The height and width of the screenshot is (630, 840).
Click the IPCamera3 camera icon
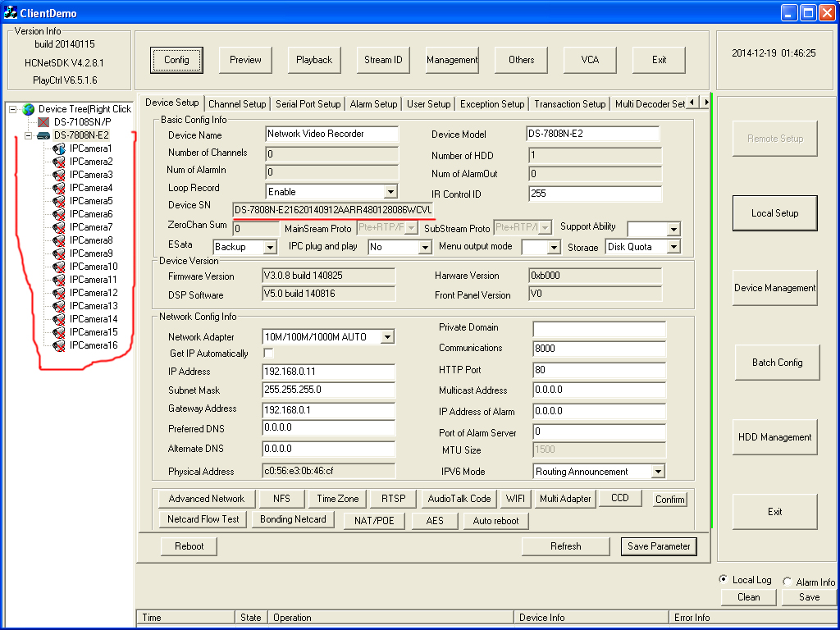point(59,176)
